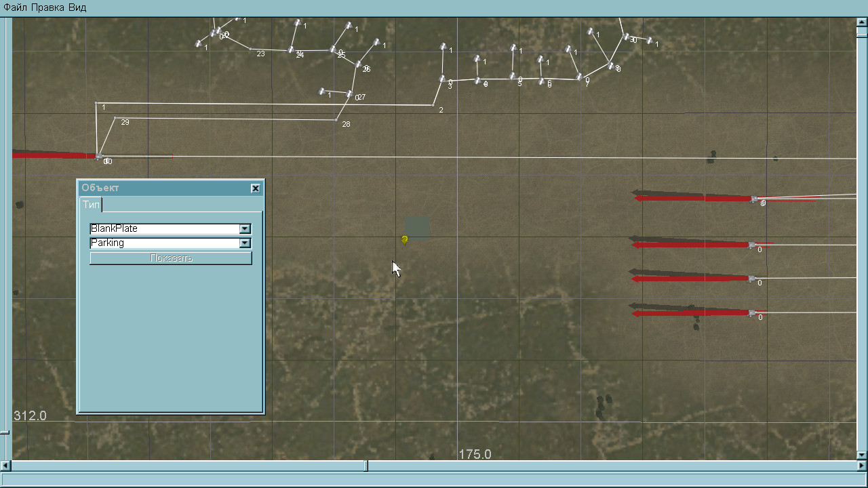868x488 pixels.
Task: Select the waypoint marker labeled 27
Action: [x=350, y=94]
